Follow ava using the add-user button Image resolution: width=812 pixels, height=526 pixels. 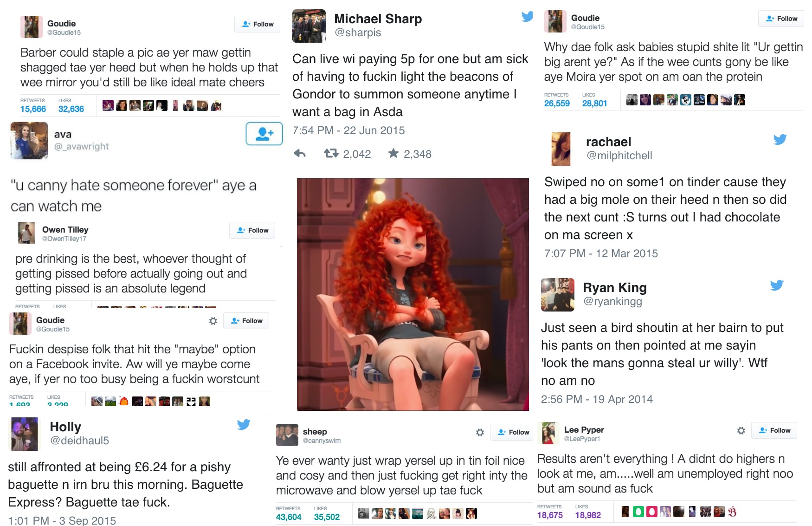(264, 134)
